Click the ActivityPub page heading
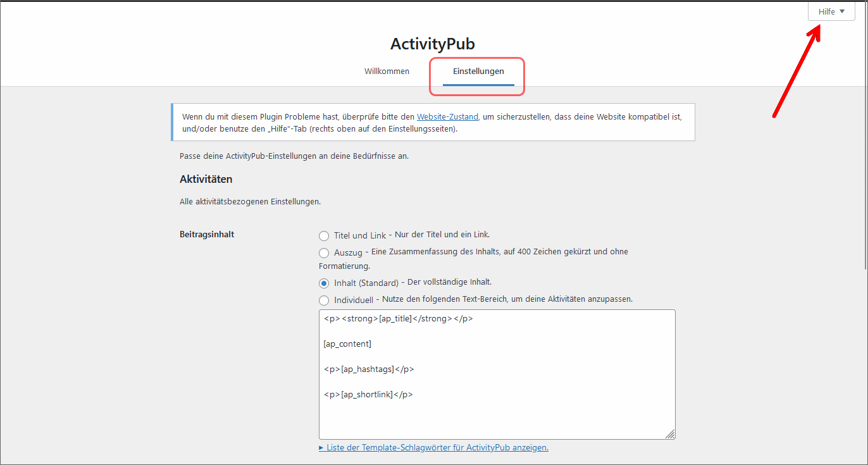The height and width of the screenshot is (465, 868). (433, 44)
